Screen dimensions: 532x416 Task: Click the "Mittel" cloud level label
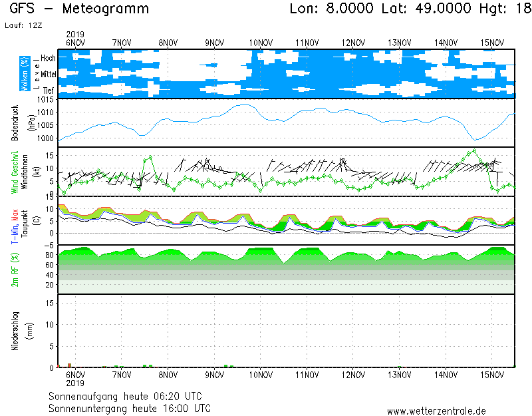pos(48,75)
